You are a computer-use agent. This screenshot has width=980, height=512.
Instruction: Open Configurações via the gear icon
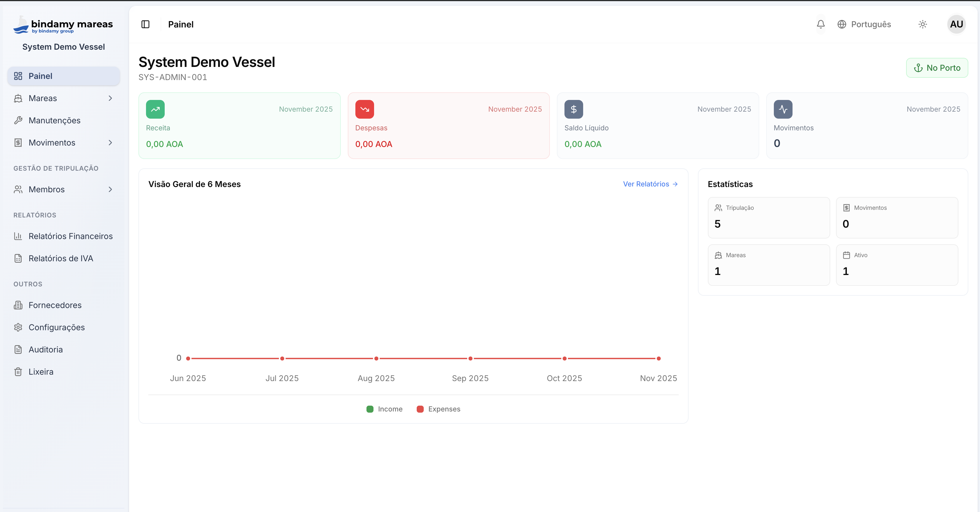point(18,327)
